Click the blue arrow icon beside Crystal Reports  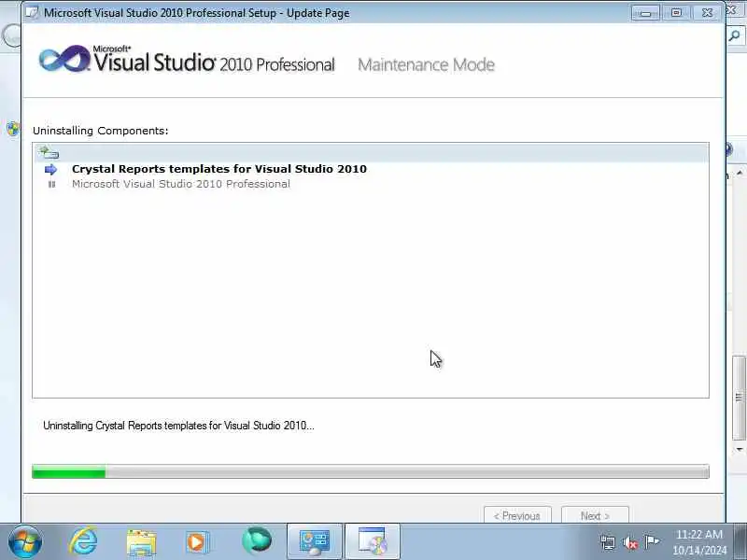[x=50, y=170]
